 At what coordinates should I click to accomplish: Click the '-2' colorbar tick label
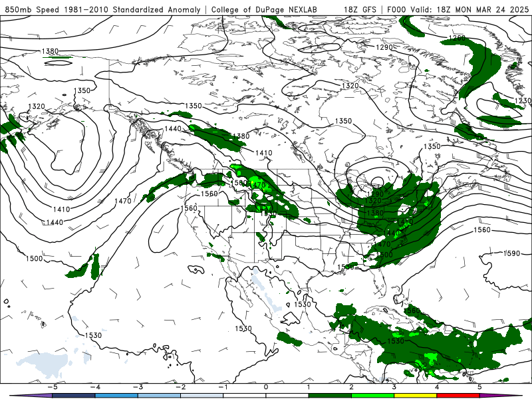[180, 387]
